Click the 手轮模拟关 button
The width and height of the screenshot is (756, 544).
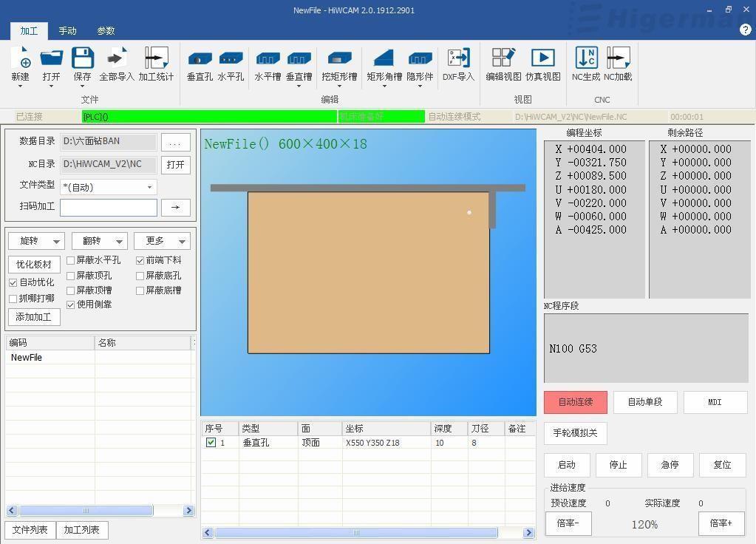575,433
